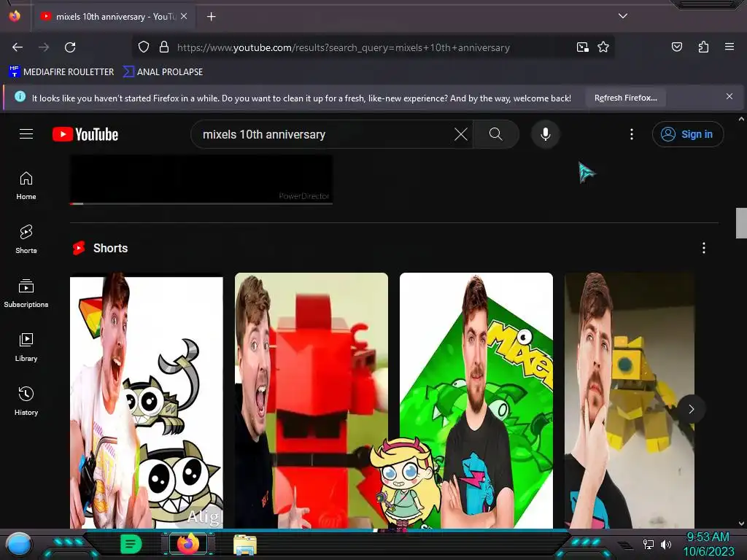Click the browser forward arrow
This screenshot has height=560, width=747.
pyautogui.click(x=44, y=47)
